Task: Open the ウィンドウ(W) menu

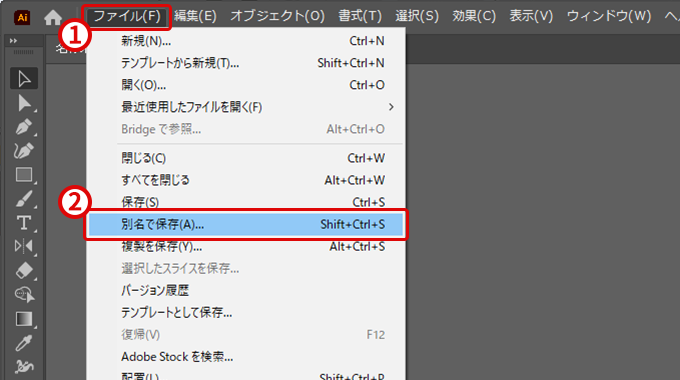Action: (609, 16)
